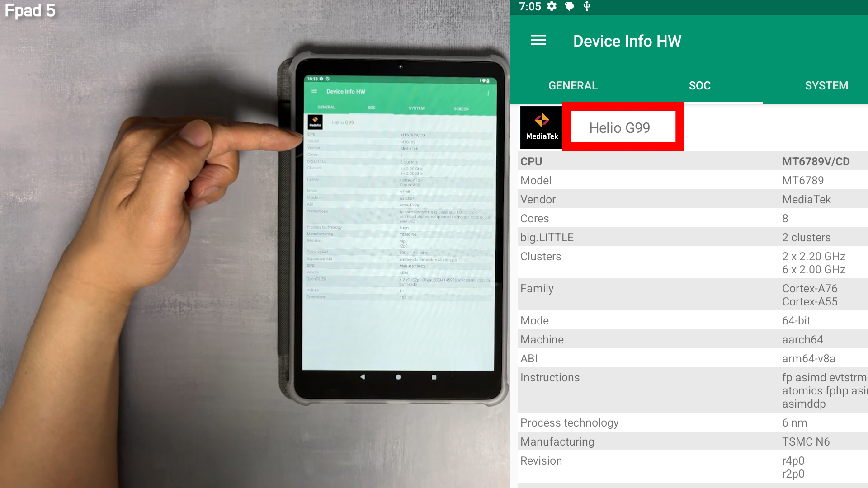This screenshot has width=868, height=488.
Task: Switch to the GENERAL tab
Action: [x=573, y=85]
